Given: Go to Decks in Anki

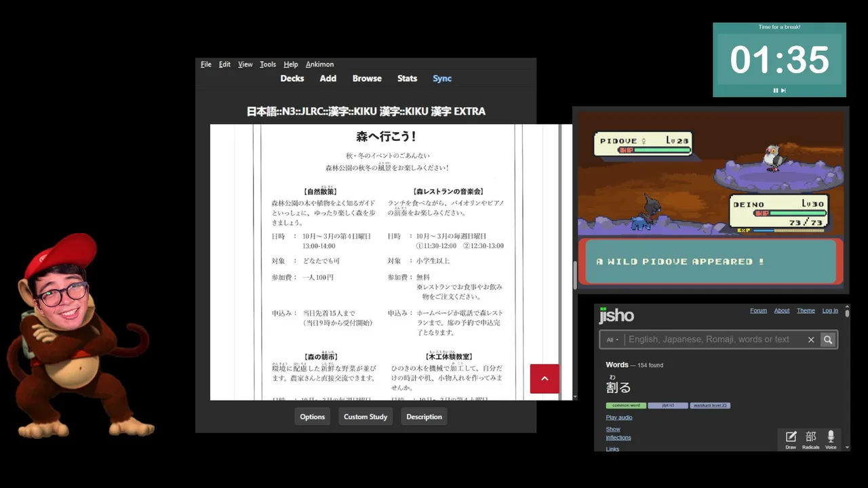Looking at the screenshot, I should click(x=292, y=79).
